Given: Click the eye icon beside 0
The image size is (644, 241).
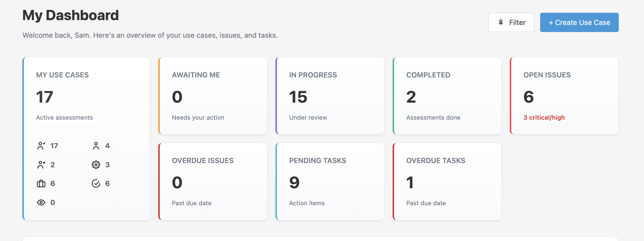Looking at the screenshot, I should coord(41,202).
